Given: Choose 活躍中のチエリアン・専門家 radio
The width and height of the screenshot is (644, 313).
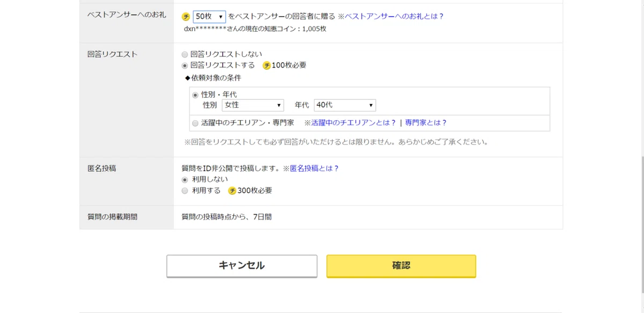Looking at the screenshot, I should 195,123.
